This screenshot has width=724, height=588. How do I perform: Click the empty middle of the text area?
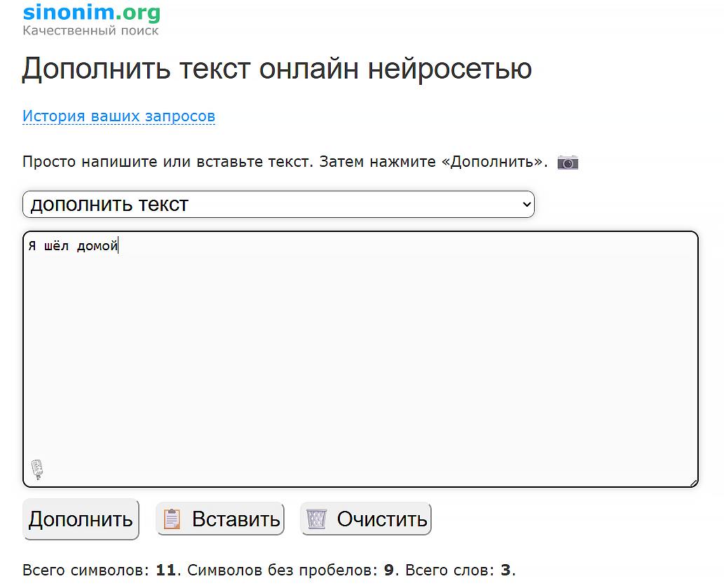pyautogui.click(x=360, y=359)
